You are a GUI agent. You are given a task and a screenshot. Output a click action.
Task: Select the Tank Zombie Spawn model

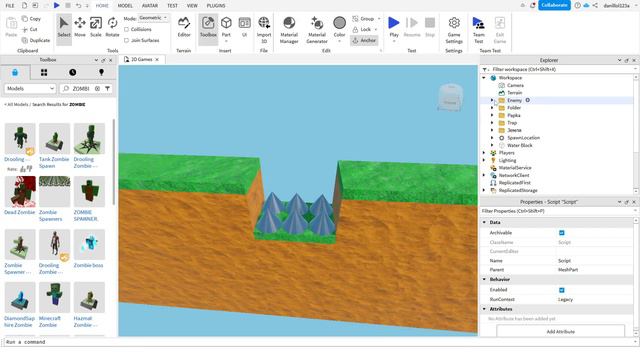(54, 146)
